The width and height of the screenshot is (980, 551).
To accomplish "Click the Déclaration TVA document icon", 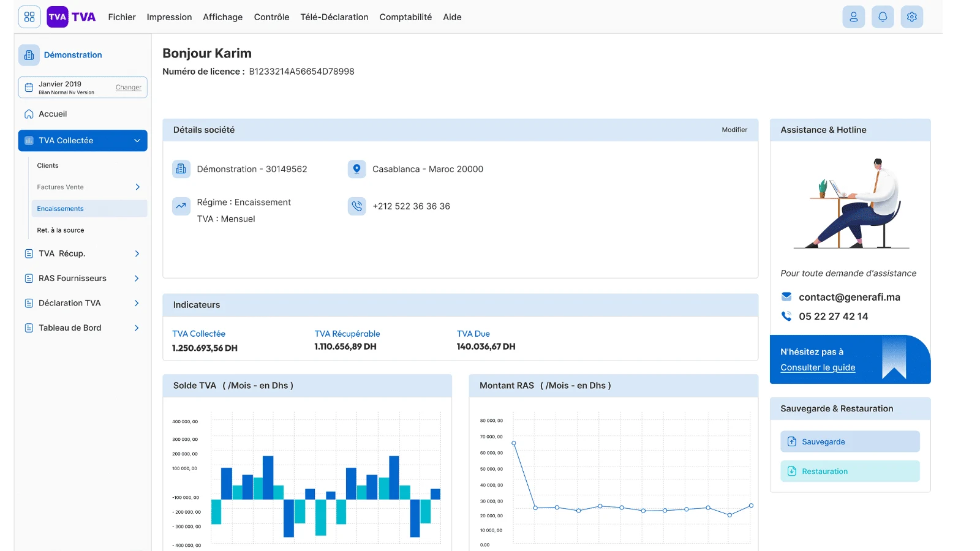I will (x=29, y=303).
